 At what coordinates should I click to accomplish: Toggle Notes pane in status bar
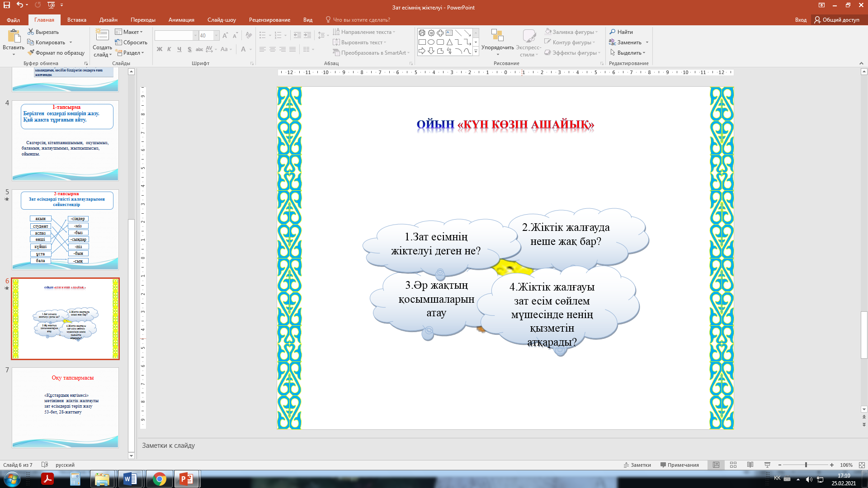637,465
